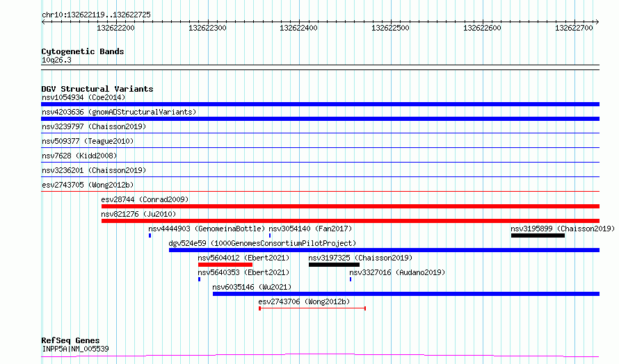The width and height of the screenshot is (619, 364).
Task: Click the ruler's right arrow end
Action: pos(597,22)
